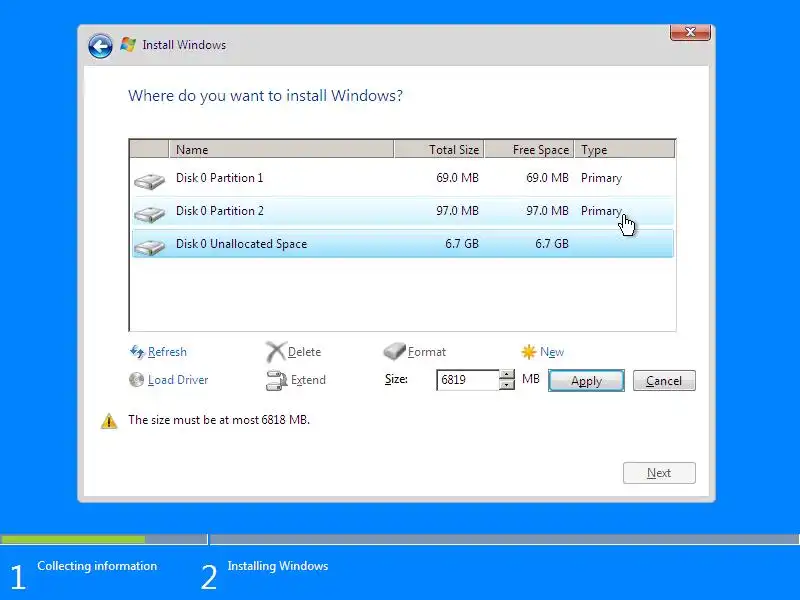The height and width of the screenshot is (600, 800).
Task: Click the 69.0 MB total size cell
Action: [x=457, y=178]
